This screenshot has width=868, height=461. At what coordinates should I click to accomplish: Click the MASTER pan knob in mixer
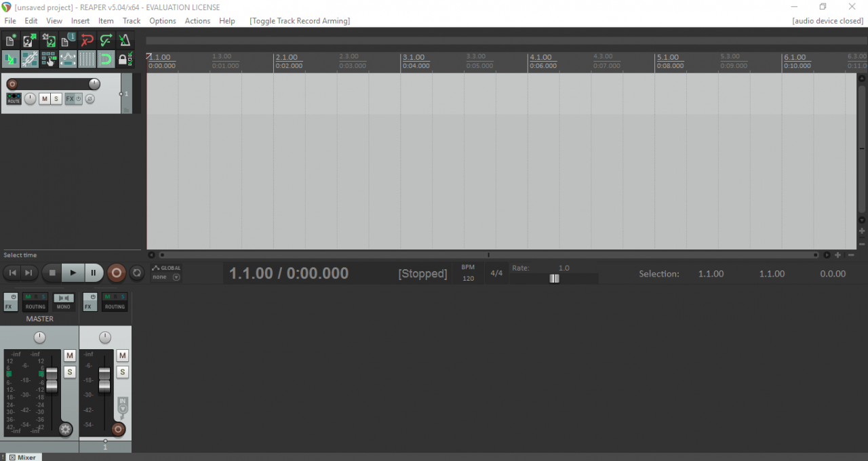pyautogui.click(x=40, y=337)
